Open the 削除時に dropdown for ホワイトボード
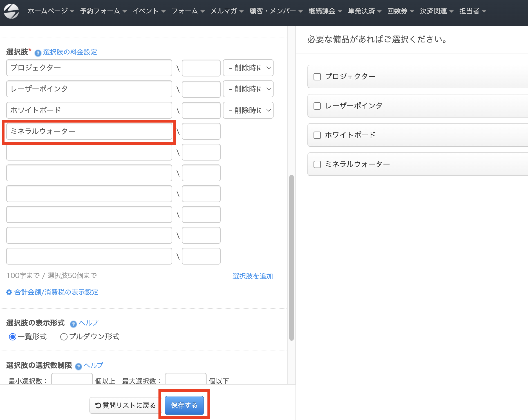This screenshot has height=420, width=528. 248,110
